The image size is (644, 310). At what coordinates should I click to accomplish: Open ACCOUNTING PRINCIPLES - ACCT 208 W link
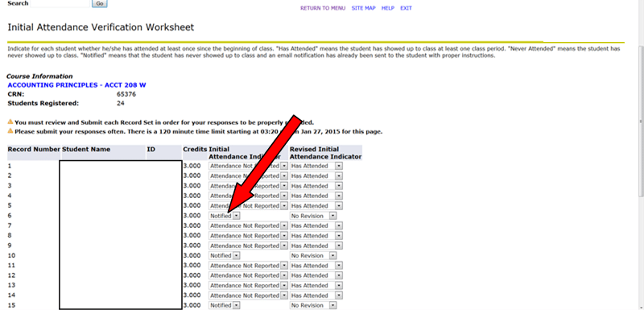[x=76, y=85]
